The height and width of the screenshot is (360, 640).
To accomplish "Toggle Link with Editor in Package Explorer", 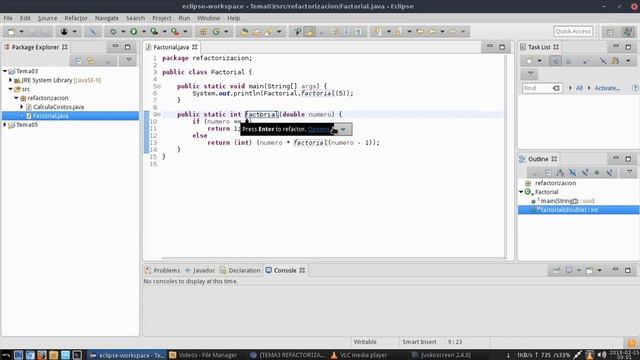I will [91, 61].
